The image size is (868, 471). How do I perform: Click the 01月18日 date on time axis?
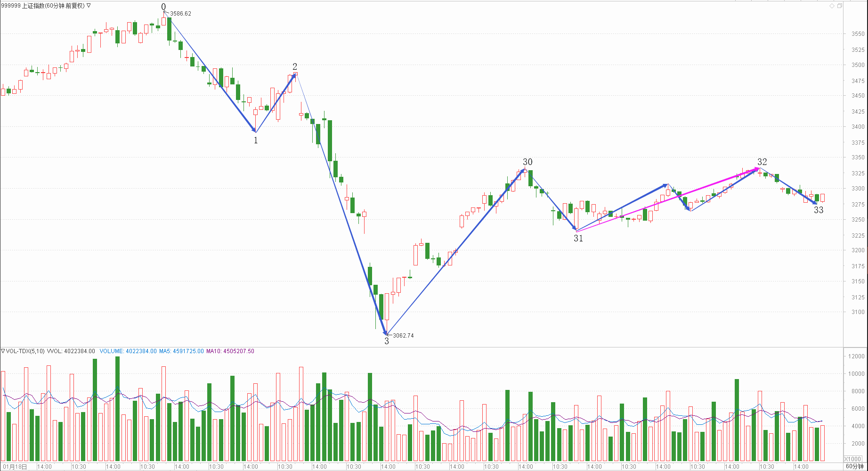pyautogui.click(x=16, y=467)
